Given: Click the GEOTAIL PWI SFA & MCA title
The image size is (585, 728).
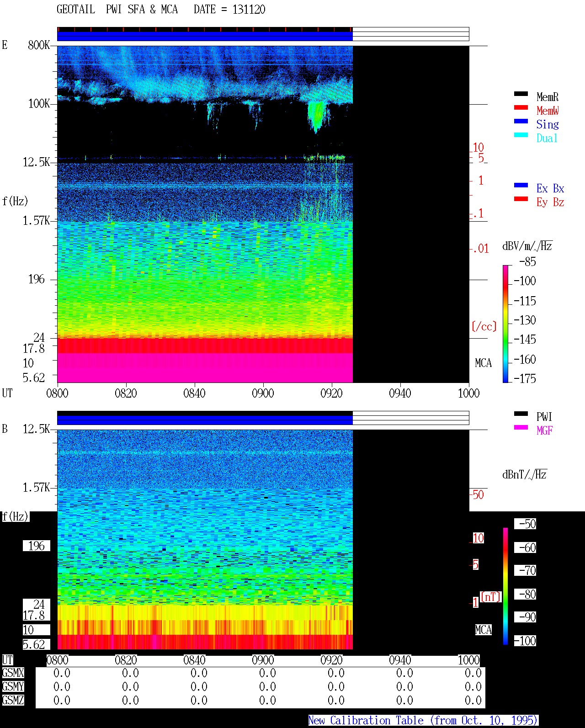Looking at the screenshot, I should pyautogui.click(x=117, y=9).
